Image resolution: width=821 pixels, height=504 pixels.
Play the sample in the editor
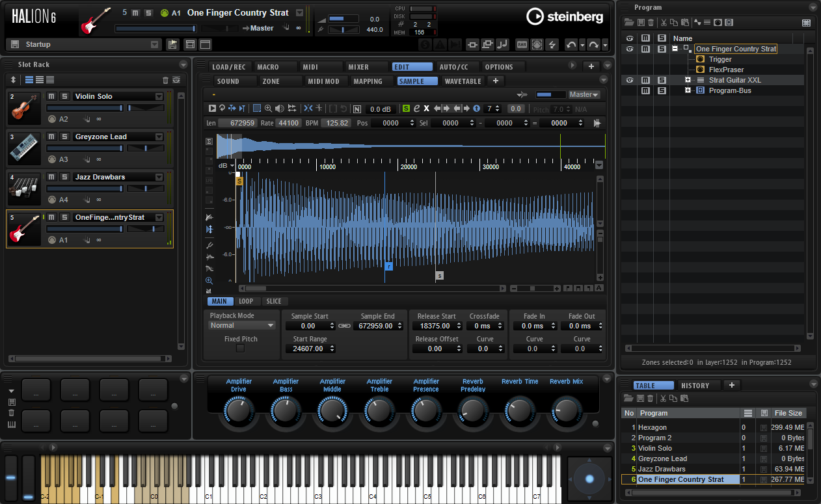212,109
